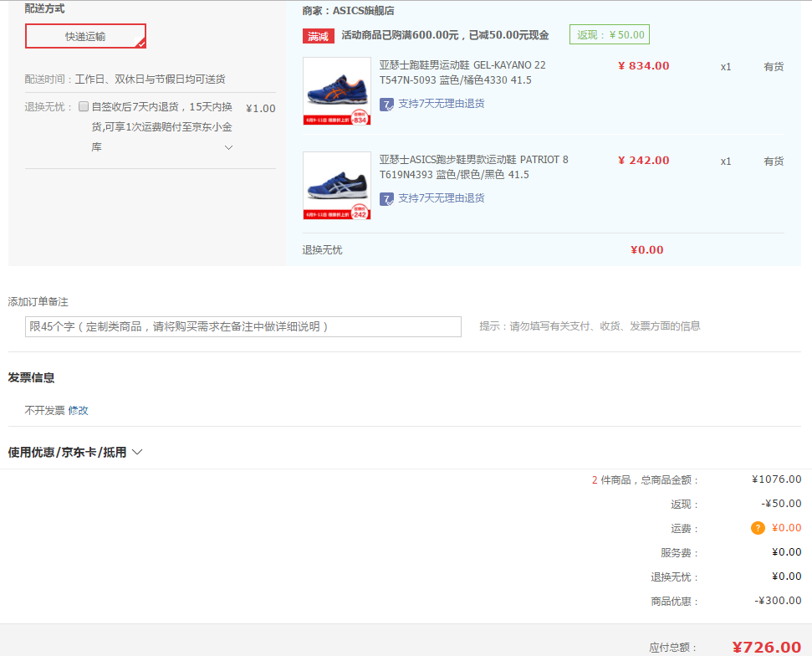Click the -¥300.00 商品优惠 discount value
The image size is (812, 656).
tap(778, 601)
